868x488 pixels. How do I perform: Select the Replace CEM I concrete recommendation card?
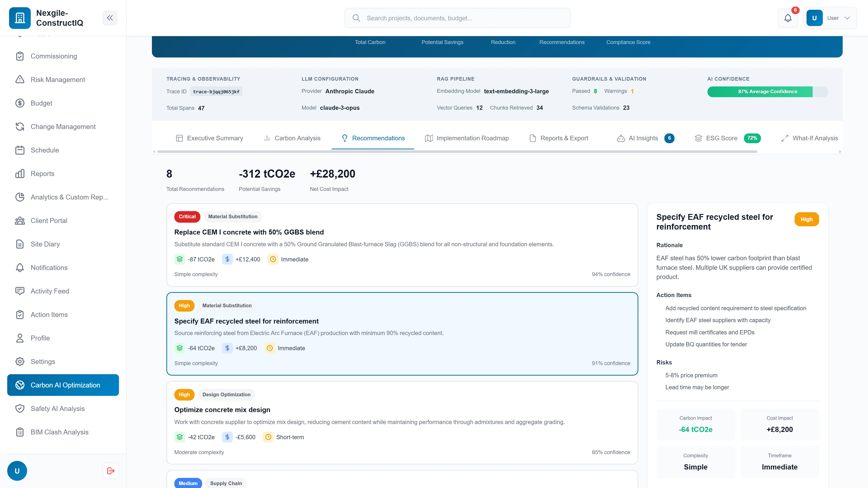pos(402,245)
